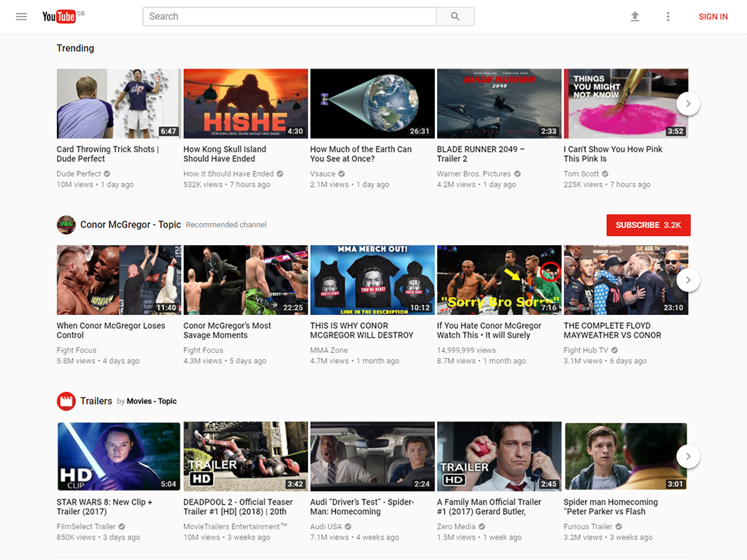The image size is (747, 560).
Task: Open the Fight Focus channel page
Action: (x=77, y=350)
